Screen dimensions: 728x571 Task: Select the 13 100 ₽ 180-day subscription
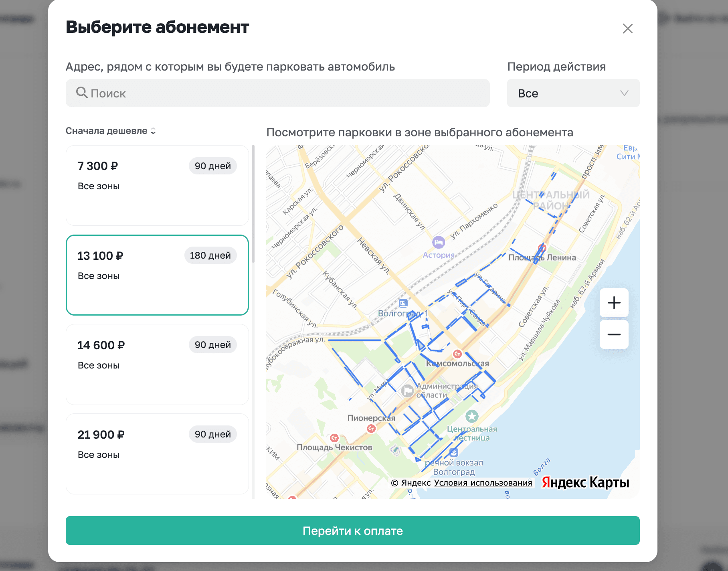click(x=157, y=275)
